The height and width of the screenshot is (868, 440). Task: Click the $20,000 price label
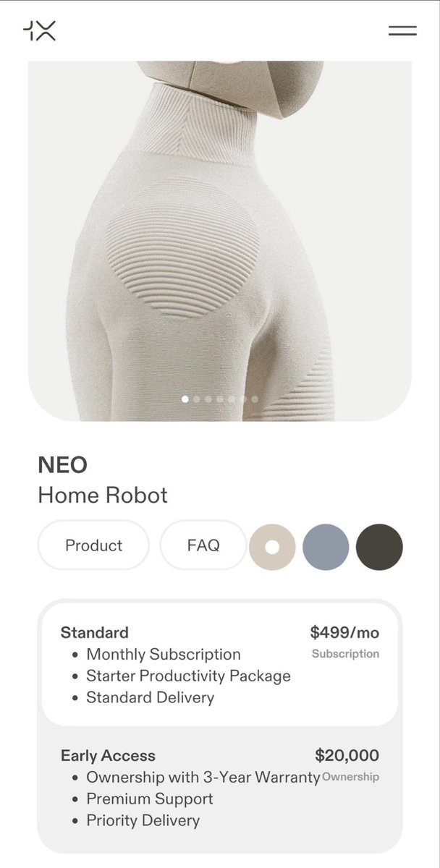347,756
